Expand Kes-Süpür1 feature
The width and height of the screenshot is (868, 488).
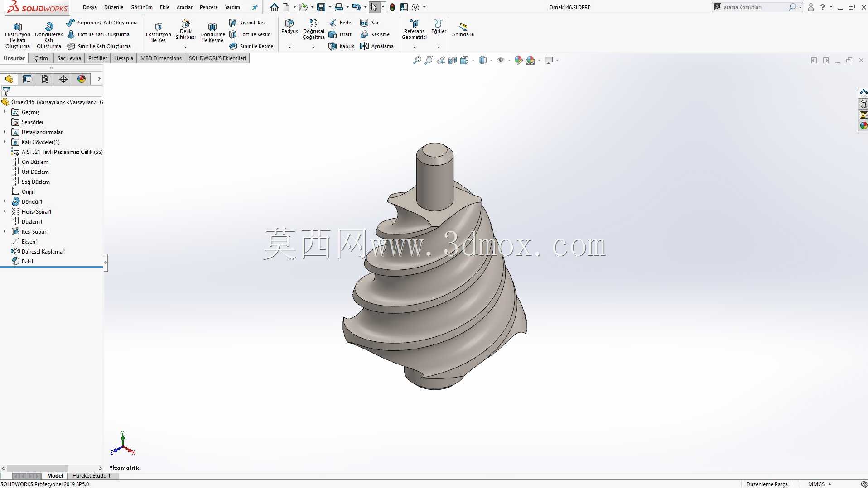(x=5, y=231)
